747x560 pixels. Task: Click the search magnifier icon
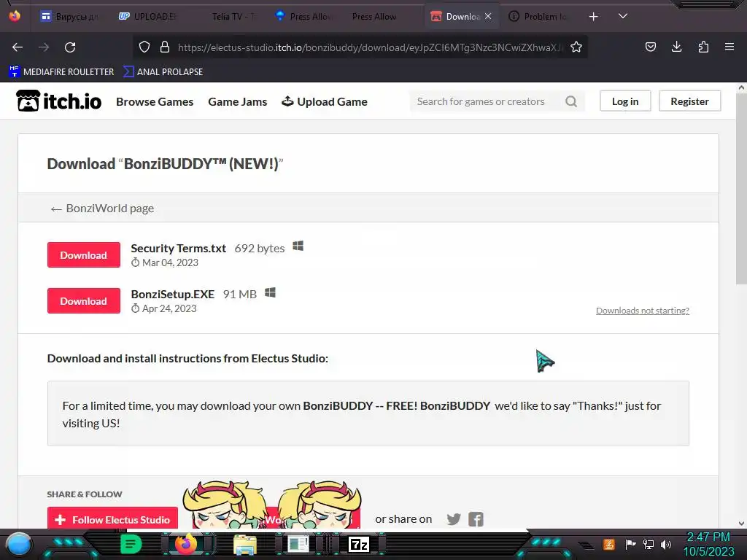tap(571, 101)
